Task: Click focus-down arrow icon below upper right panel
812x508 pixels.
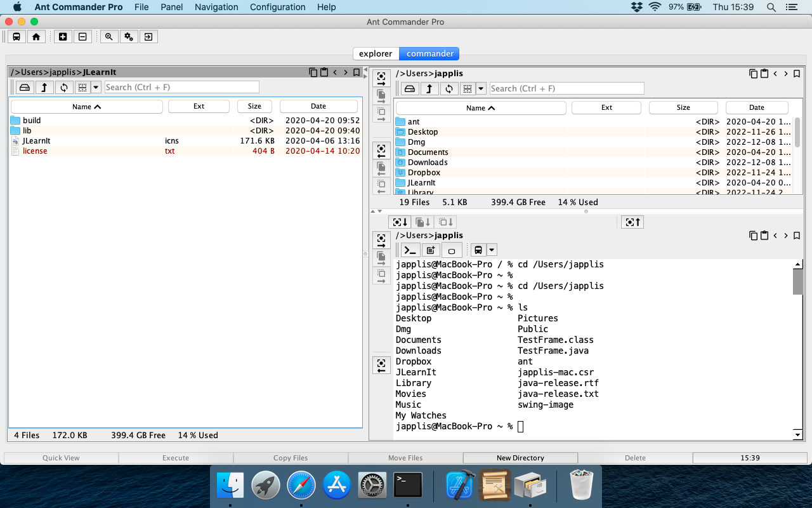Action: tap(400, 222)
